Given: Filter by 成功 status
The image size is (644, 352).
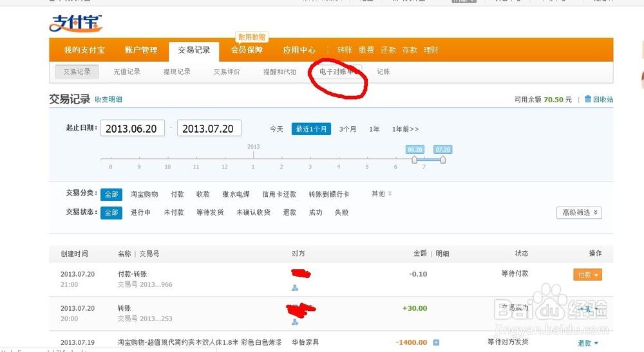Looking at the screenshot, I should pyautogui.click(x=316, y=212).
